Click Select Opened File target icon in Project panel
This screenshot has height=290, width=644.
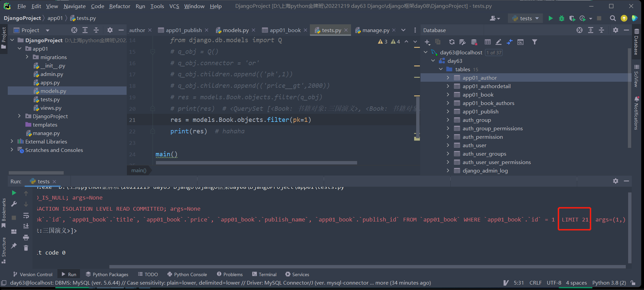(74, 30)
